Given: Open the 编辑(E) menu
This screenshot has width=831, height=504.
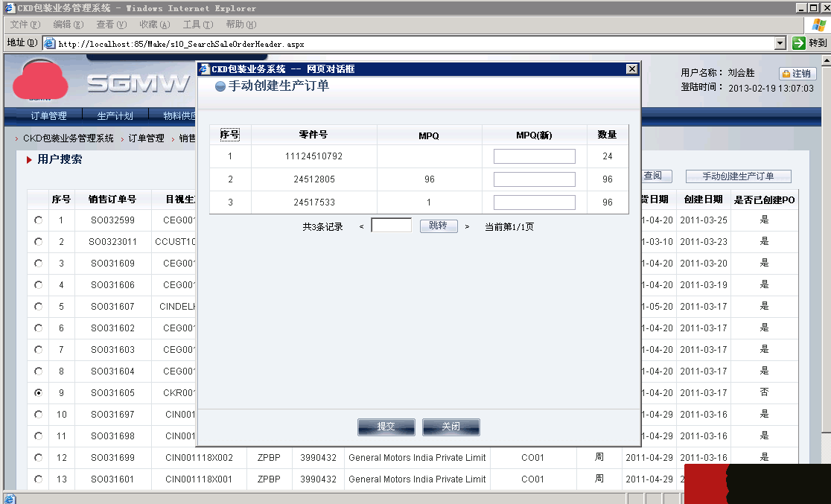Looking at the screenshot, I should (69, 25).
